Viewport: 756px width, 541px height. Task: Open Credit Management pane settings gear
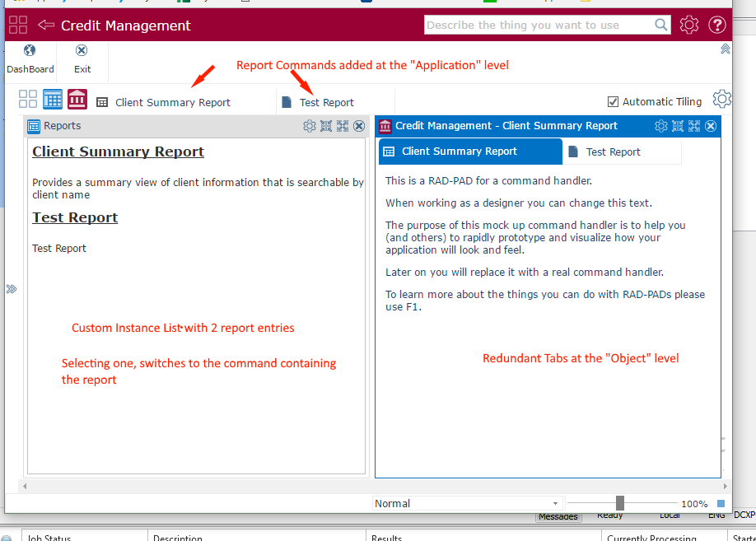pos(661,126)
